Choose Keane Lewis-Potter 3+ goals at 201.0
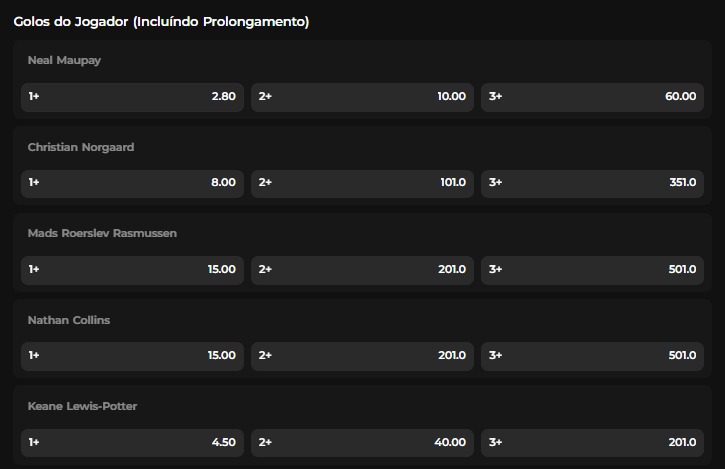The height and width of the screenshot is (469, 725). [592, 442]
